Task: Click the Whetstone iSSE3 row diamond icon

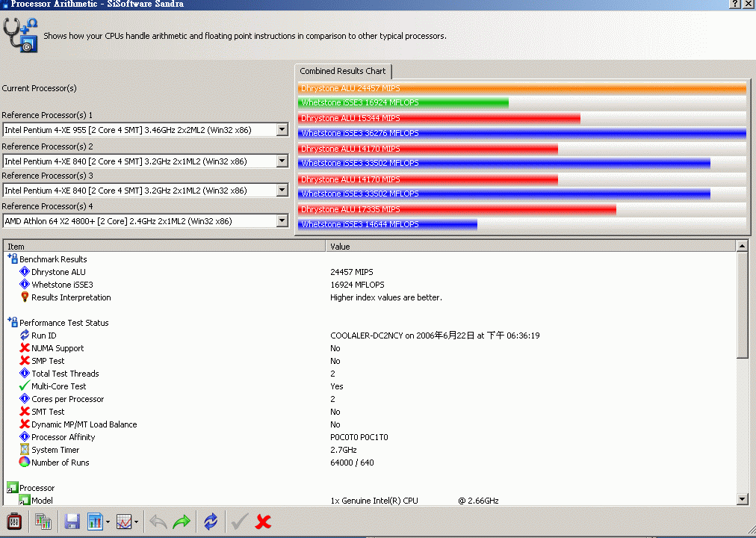Action: [x=25, y=285]
